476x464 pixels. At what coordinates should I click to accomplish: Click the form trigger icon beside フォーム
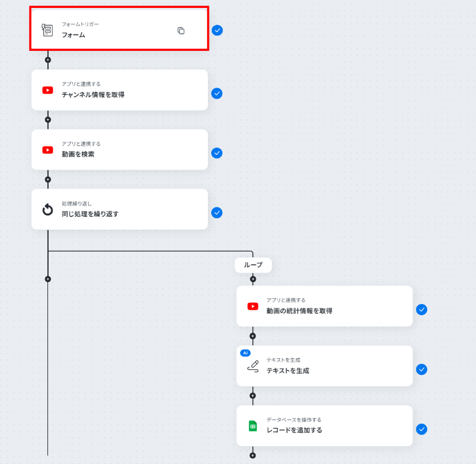click(x=47, y=30)
